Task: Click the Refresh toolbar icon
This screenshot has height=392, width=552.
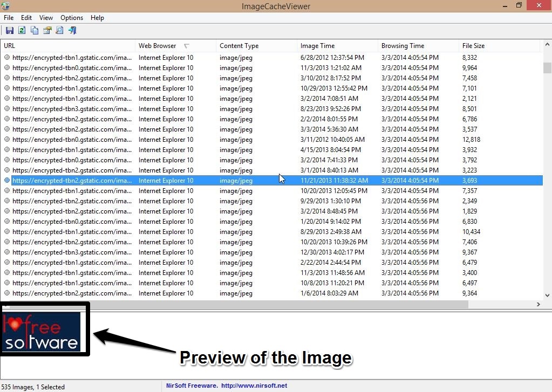Action: tap(22, 31)
